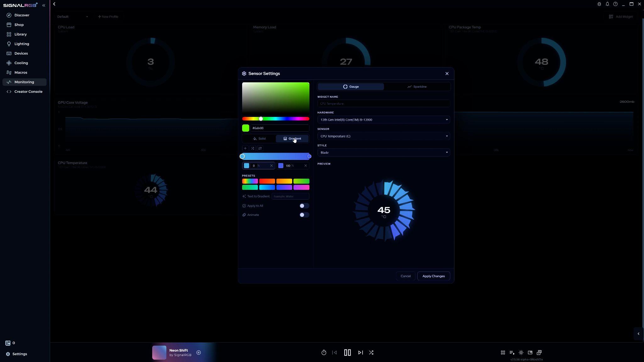Click Cancel in Sensor Settings
644x362 pixels.
pos(406,276)
